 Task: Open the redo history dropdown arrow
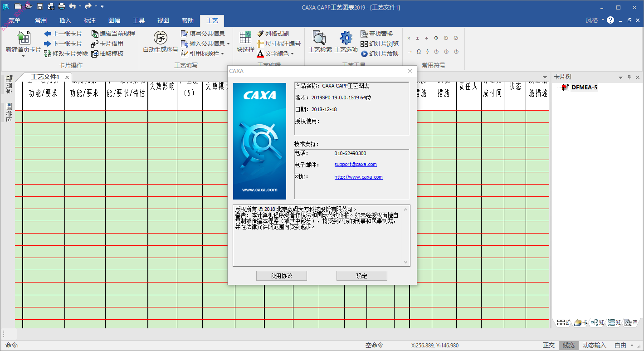pyautogui.click(x=96, y=6)
